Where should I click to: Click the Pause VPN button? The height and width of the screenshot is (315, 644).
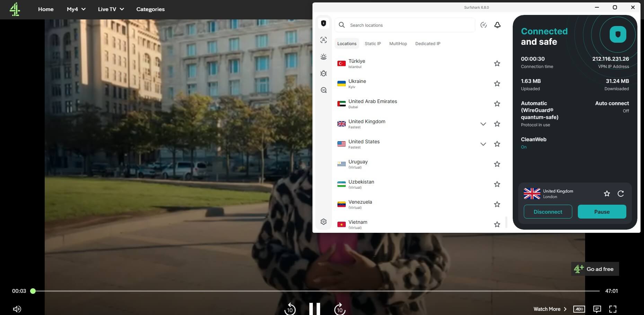click(602, 212)
